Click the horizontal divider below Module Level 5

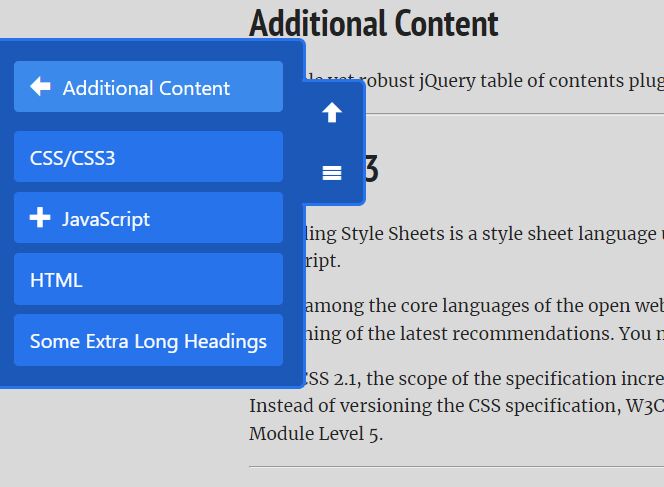(x=456, y=467)
